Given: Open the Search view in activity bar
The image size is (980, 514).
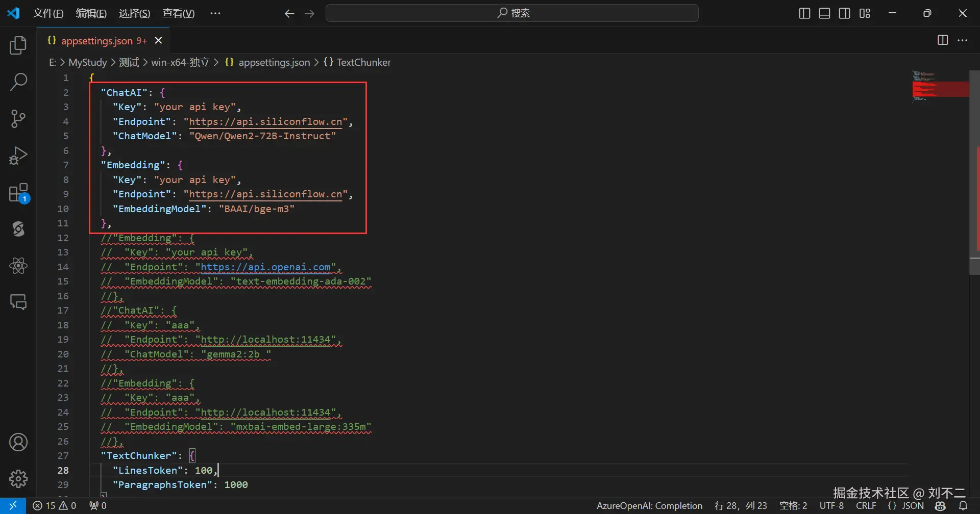Looking at the screenshot, I should coord(18,82).
